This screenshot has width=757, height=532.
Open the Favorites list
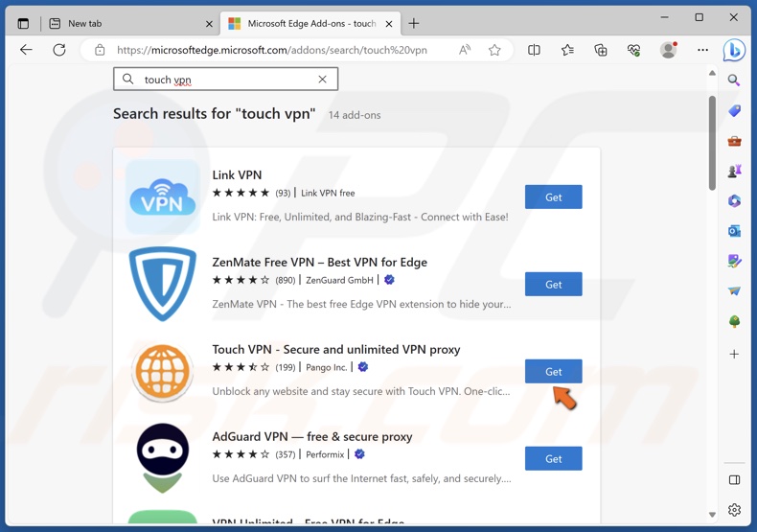[x=567, y=50]
